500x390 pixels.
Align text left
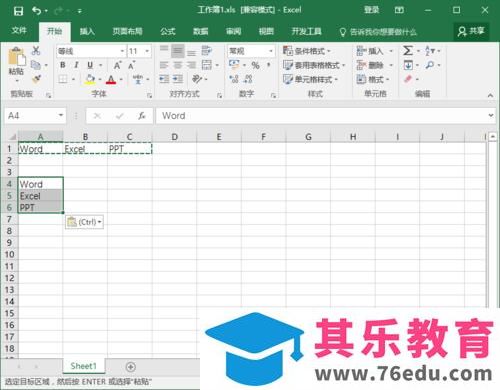coord(164,65)
